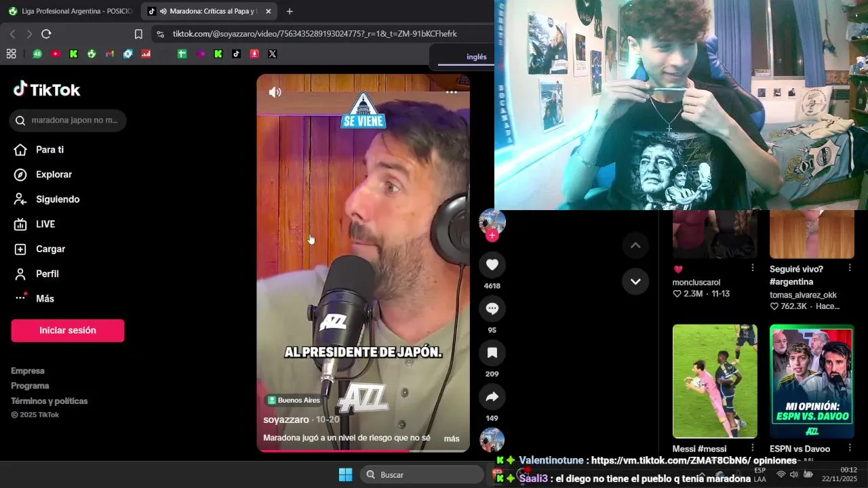Open the TikTok logo home link
The image size is (868, 488).
pyautogui.click(x=46, y=89)
